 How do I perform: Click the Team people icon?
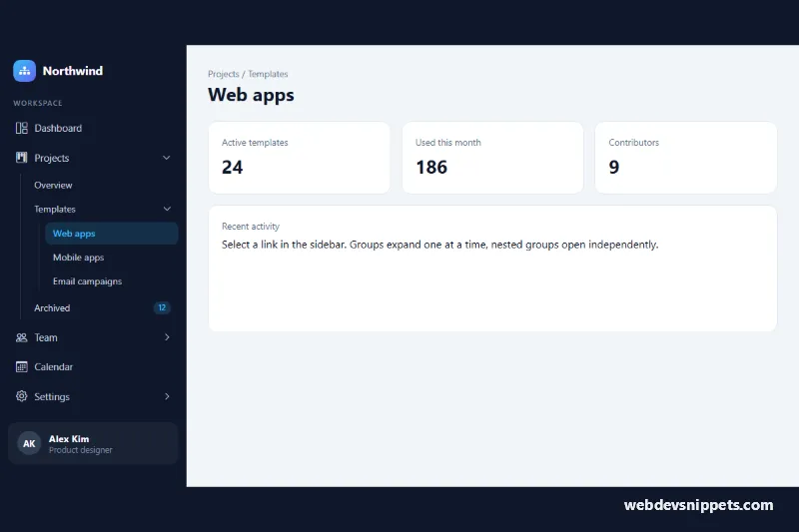click(x=21, y=337)
